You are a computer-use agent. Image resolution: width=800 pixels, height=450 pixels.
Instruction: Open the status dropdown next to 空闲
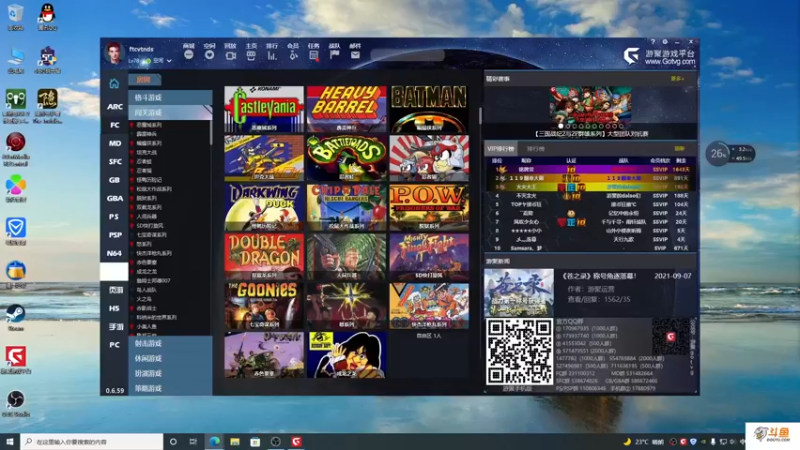169,61
